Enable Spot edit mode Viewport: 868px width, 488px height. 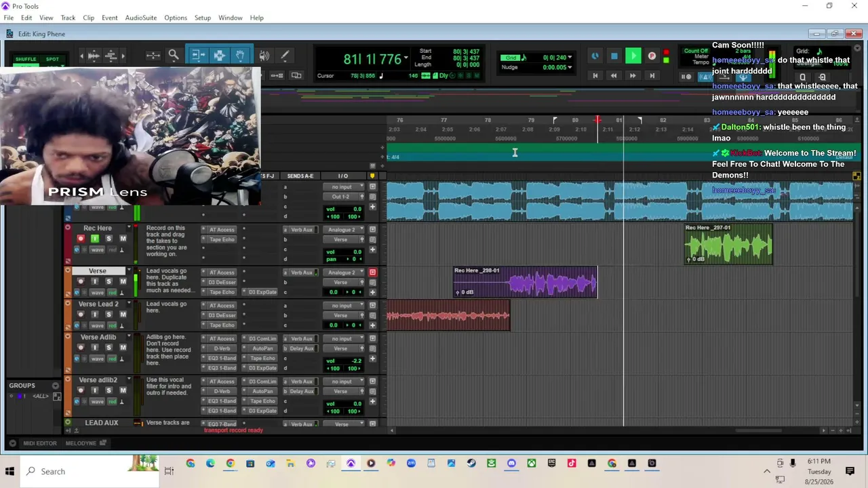[52, 59]
